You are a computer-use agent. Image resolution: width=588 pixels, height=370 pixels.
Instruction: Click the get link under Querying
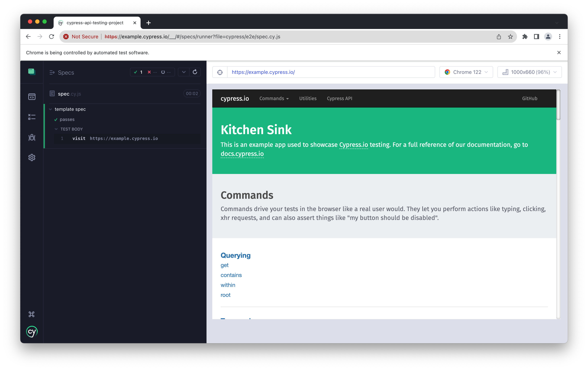pos(224,265)
